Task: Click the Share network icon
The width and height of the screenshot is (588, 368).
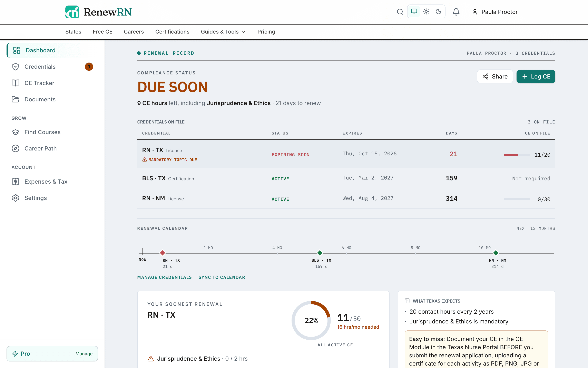Action: 486,76
